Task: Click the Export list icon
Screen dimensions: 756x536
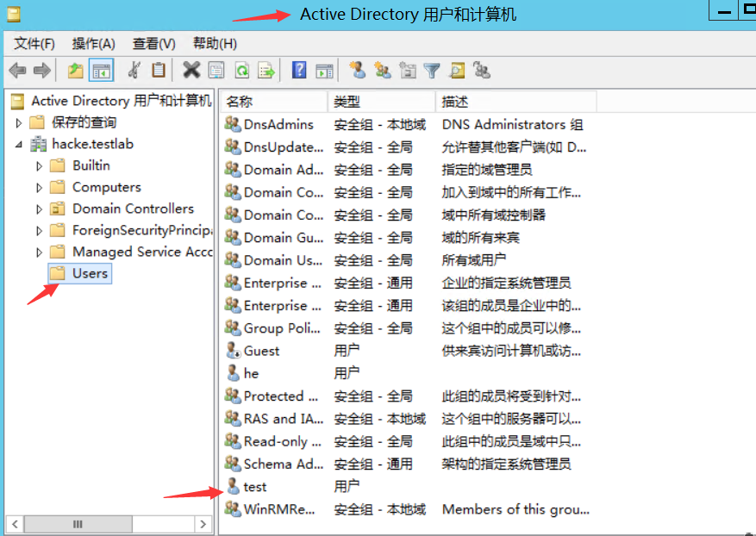Action: [x=266, y=71]
